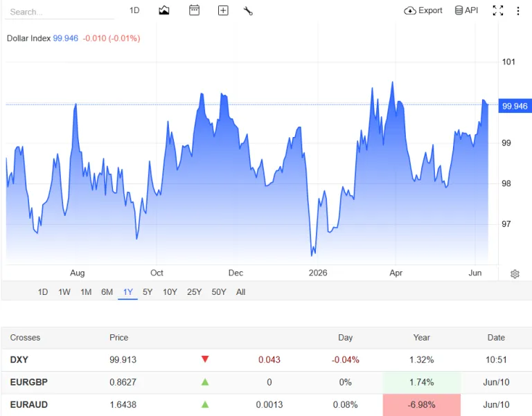This screenshot has width=532, height=416.
Task: Open the EURGBP cross link
Action: [x=29, y=382]
